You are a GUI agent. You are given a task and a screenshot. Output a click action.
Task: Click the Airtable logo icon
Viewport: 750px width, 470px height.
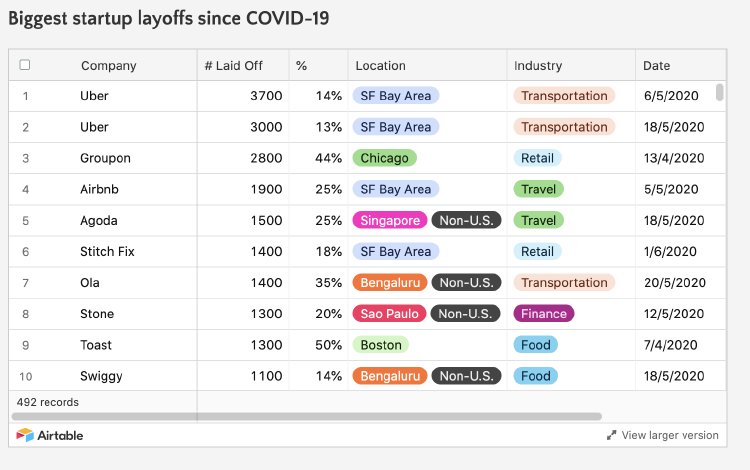click(26, 435)
